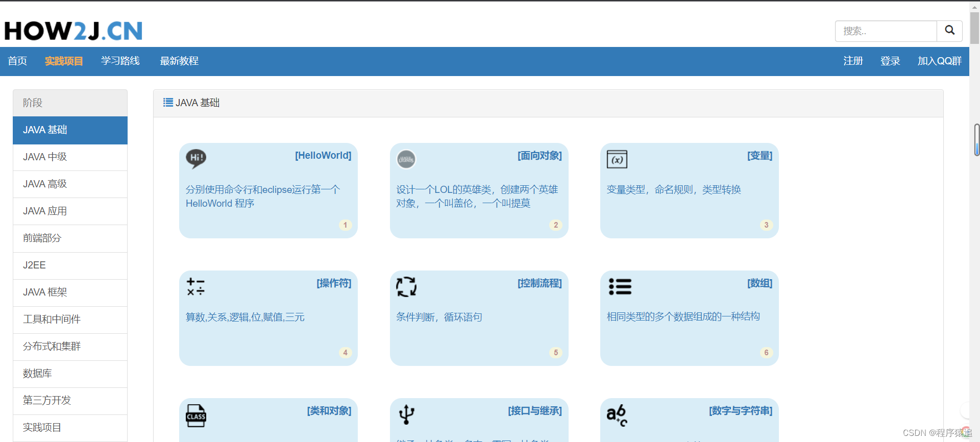
Task: Click the 条件判断，循环语句 text
Action: point(439,317)
